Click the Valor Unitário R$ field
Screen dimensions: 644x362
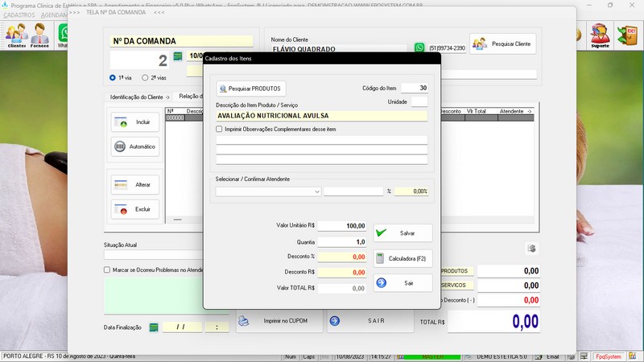click(x=341, y=226)
